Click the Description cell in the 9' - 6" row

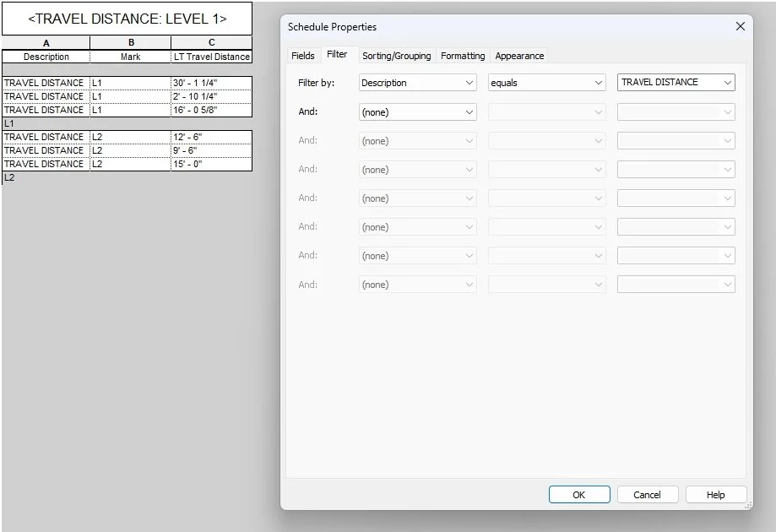pos(46,150)
